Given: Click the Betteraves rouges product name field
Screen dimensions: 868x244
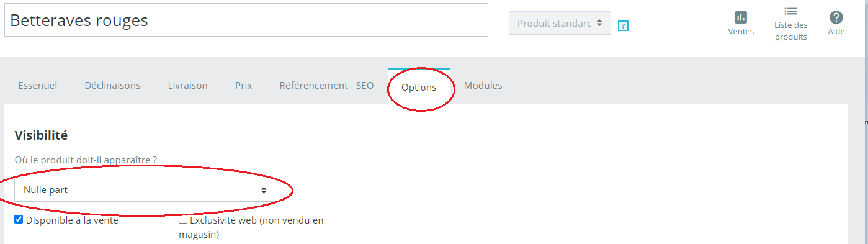Looking at the screenshot, I should (x=246, y=20).
